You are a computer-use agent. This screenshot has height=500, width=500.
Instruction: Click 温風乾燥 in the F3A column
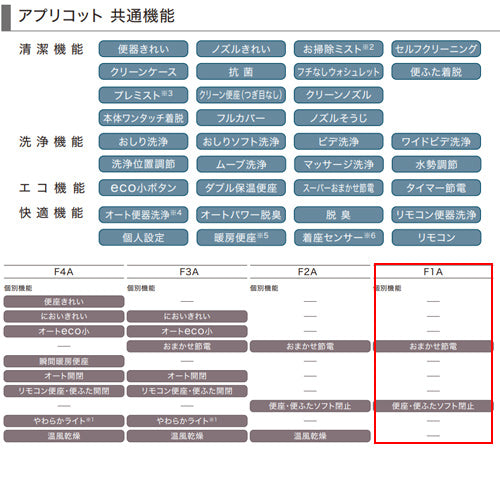click(187, 436)
